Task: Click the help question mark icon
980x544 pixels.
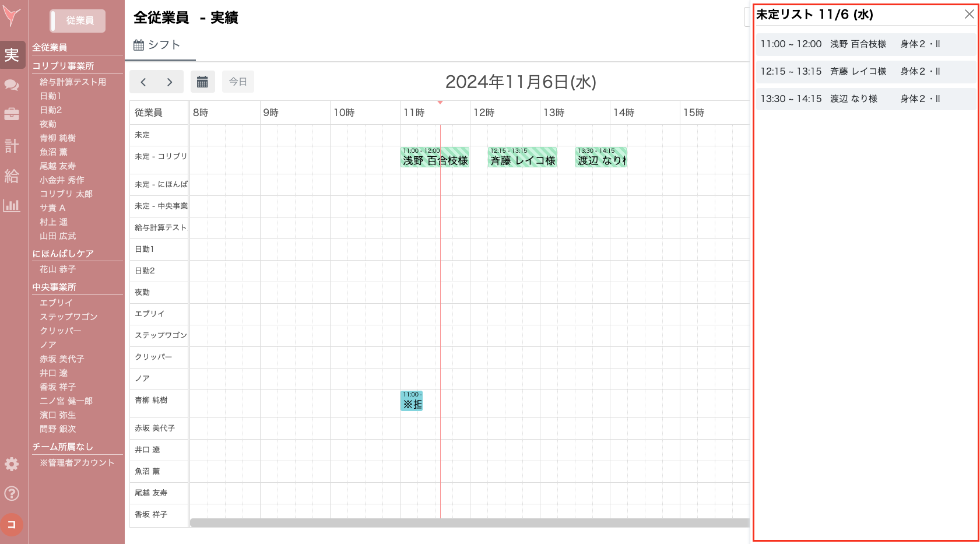Action: pyautogui.click(x=12, y=494)
